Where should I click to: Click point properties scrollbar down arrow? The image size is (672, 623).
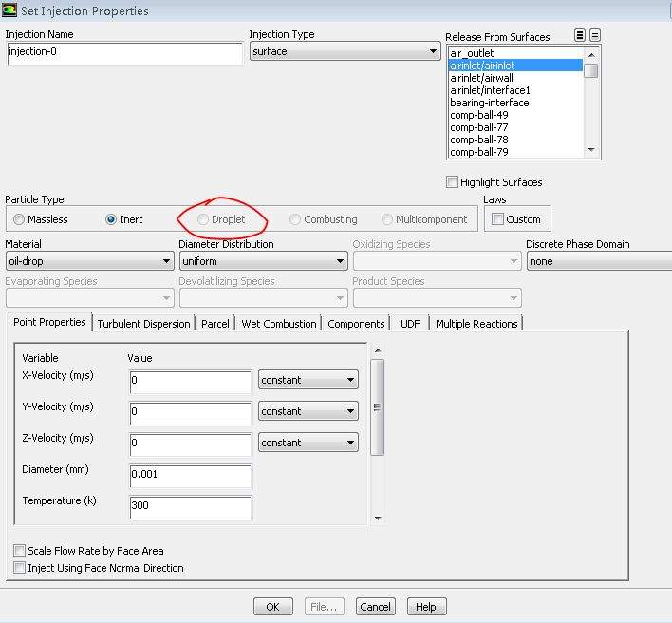pyautogui.click(x=378, y=519)
